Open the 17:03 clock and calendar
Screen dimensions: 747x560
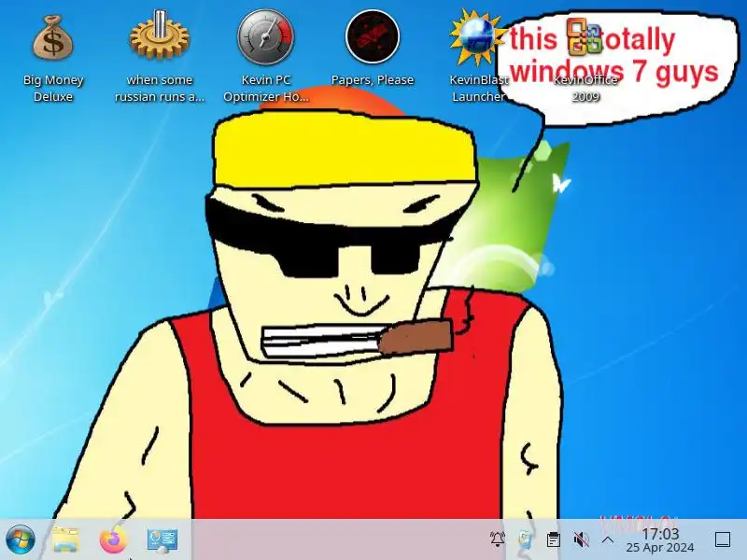point(660,540)
